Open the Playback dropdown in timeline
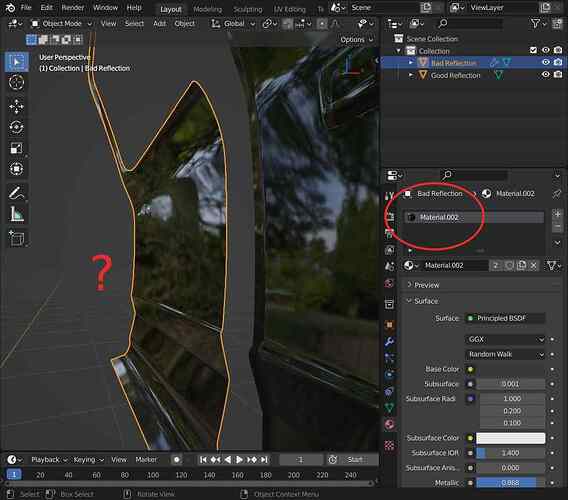Viewport: 568px width, 500px height. 49,459
